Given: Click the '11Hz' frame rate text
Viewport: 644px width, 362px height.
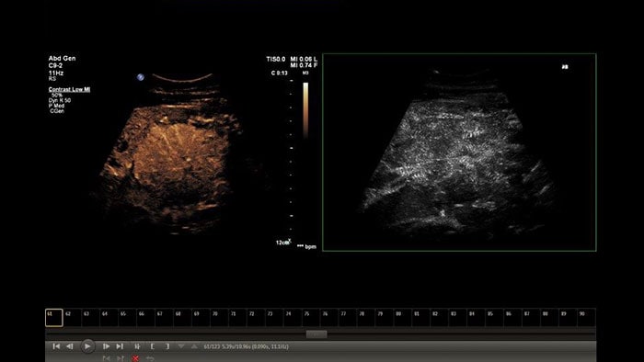Looking at the screenshot, I should click(x=56, y=73).
